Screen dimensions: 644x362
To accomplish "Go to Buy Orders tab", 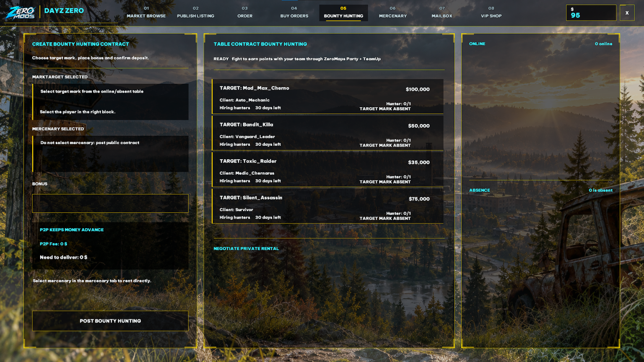I will (294, 13).
